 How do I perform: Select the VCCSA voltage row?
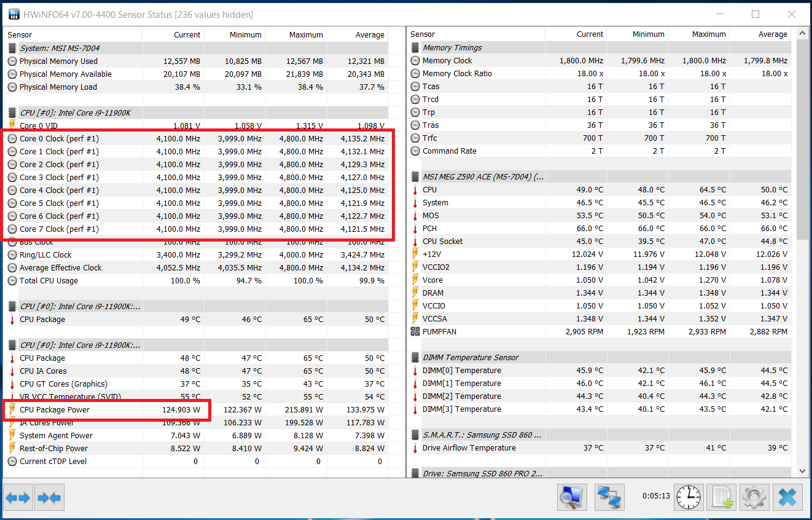(x=599, y=318)
